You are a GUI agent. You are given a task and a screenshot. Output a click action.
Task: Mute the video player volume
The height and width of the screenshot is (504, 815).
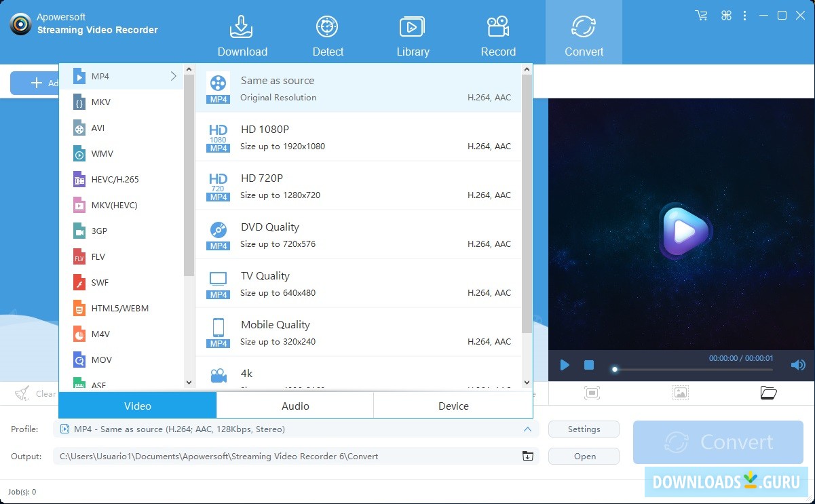click(x=798, y=364)
